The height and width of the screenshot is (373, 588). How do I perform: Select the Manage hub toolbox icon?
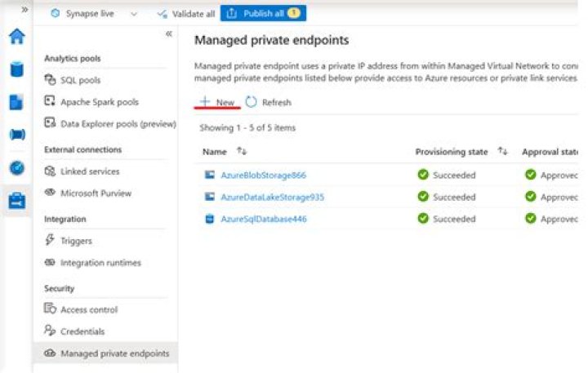(16, 201)
